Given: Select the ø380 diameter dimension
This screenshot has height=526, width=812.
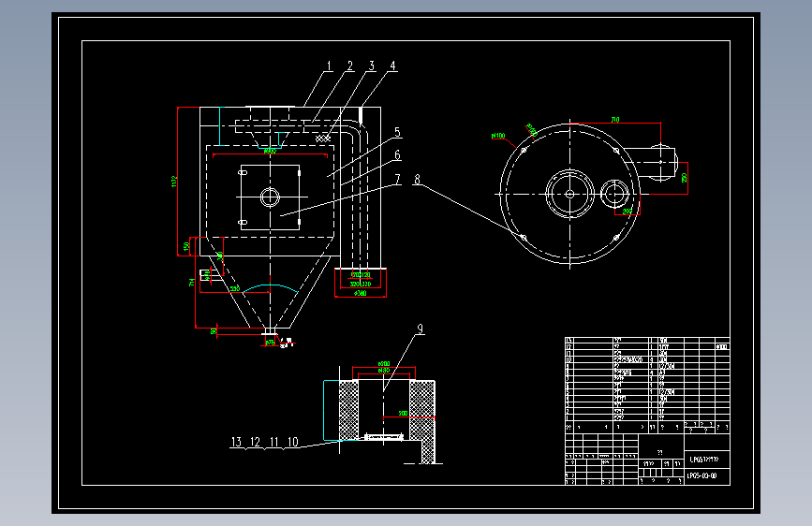Looking at the screenshot, I should pos(360,293).
